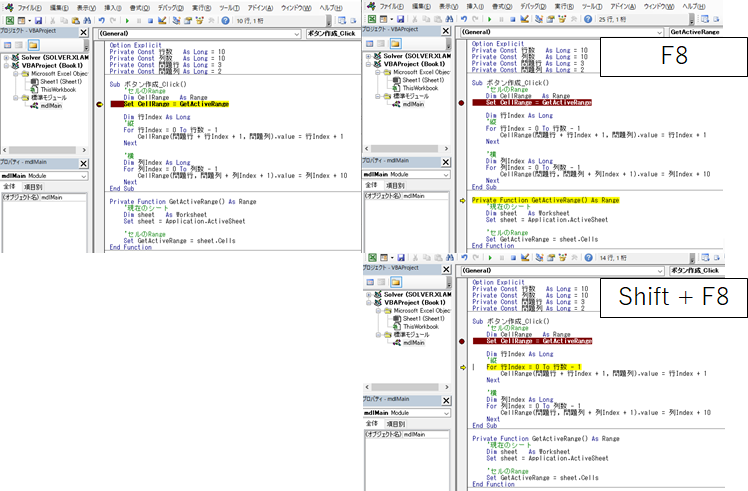The height and width of the screenshot is (491, 748).
Task: Click Undo arrow in F8 window toolbar
Action: pos(464,19)
